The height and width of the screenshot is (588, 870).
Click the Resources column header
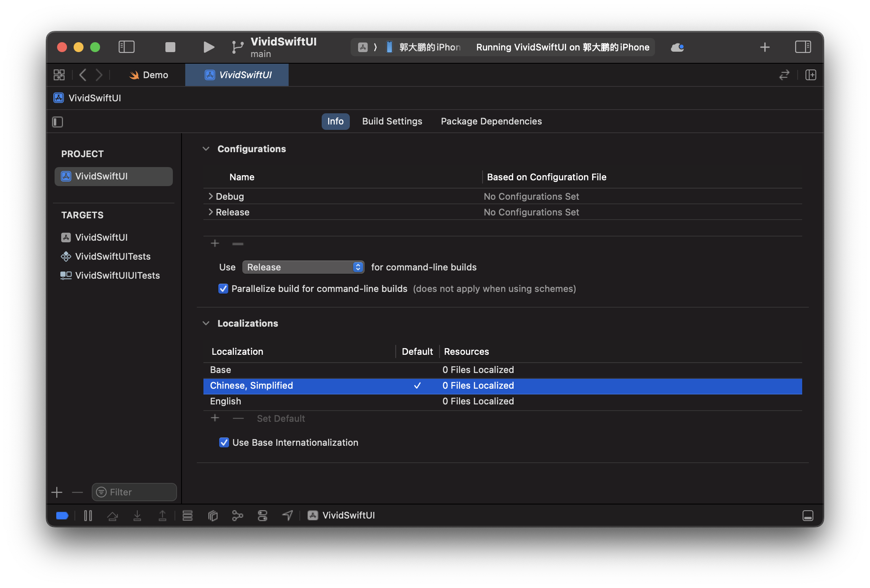tap(466, 351)
